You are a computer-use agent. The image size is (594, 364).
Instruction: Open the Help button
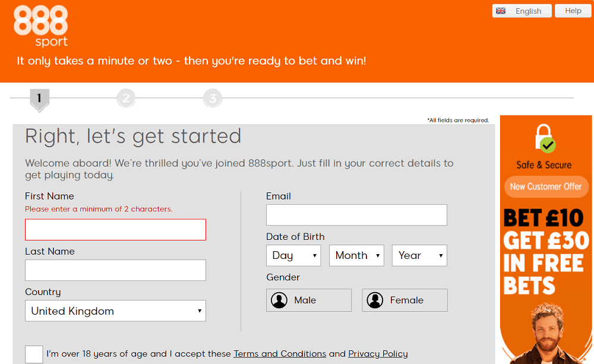(573, 11)
